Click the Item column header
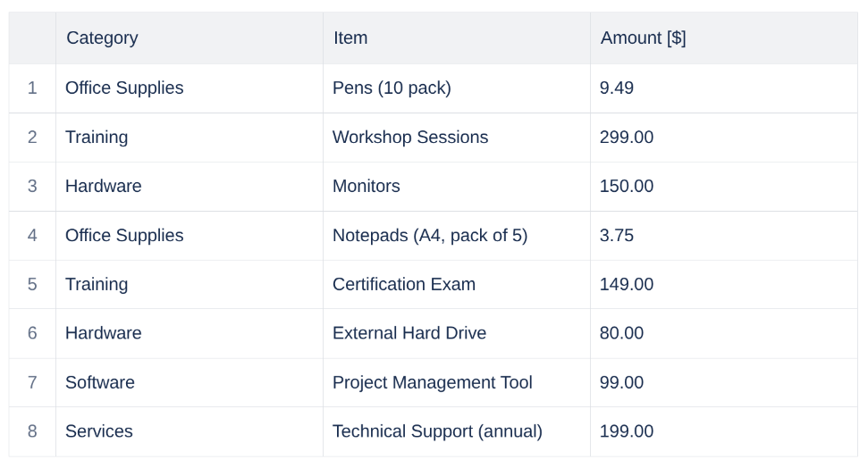 click(x=350, y=38)
